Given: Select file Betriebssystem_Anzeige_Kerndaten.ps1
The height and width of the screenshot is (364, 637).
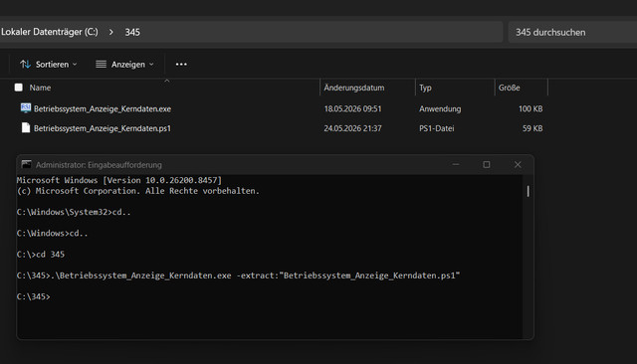Looking at the screenshot, I should 103,128.
